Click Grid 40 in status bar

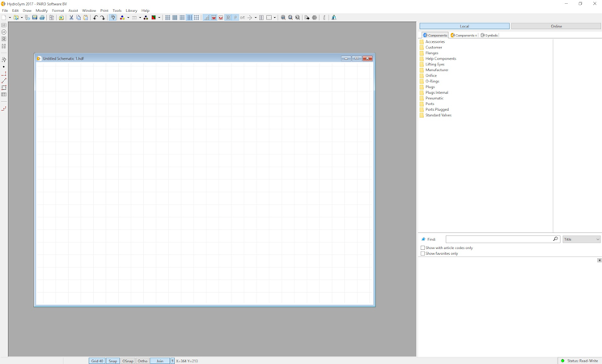click(x=97, y=361)
